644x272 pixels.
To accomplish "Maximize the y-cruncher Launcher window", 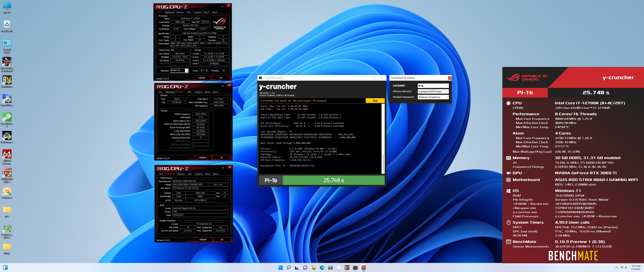I will tap(373, 78).
